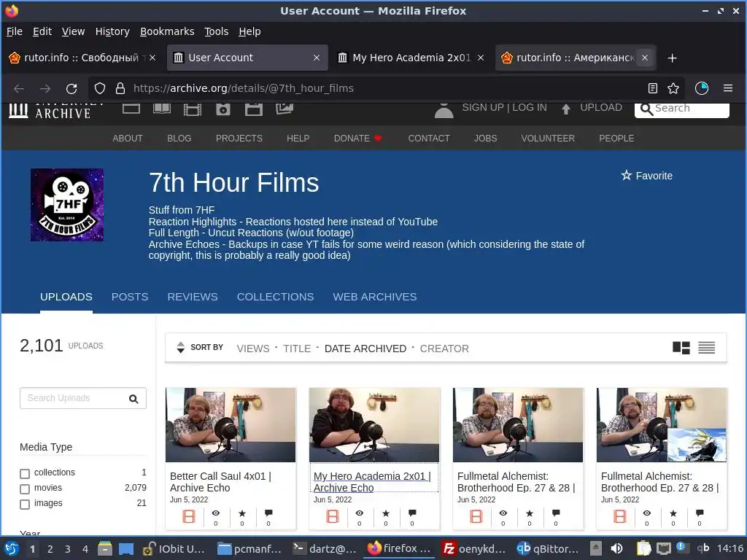Open the Tools menu
This screenshot has width=747, height=560.
(216, 31)
